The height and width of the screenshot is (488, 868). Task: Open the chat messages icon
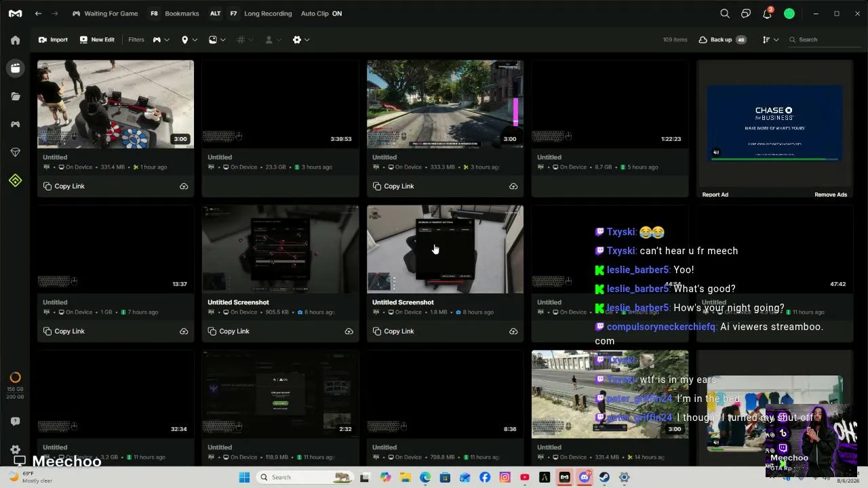pos(746,14)
